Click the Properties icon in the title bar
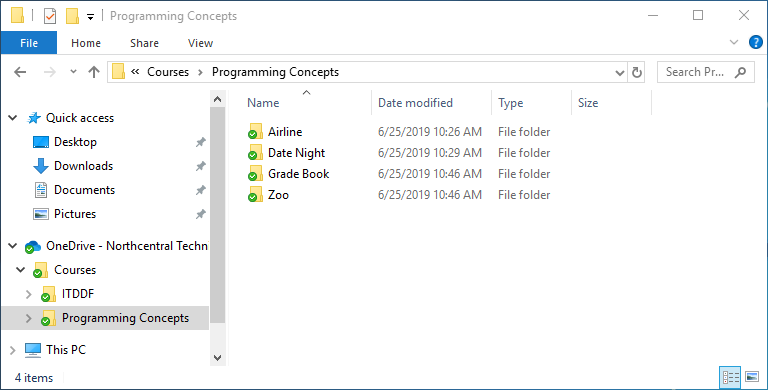 coord(49,16)
